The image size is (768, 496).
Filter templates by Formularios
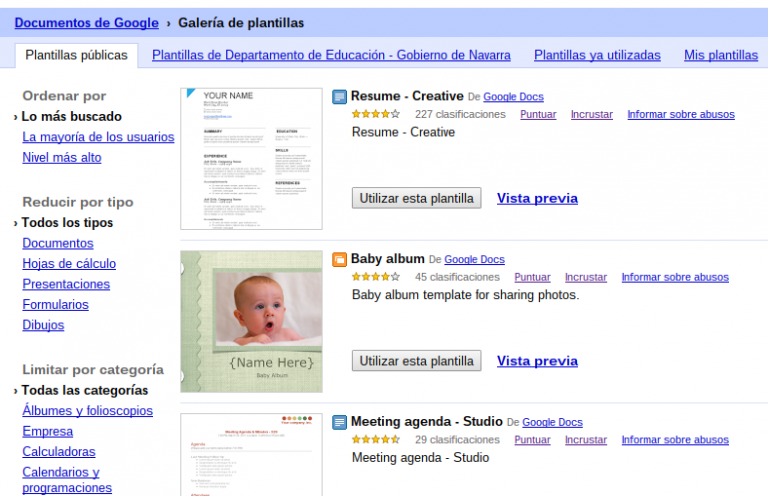(55, 305)
